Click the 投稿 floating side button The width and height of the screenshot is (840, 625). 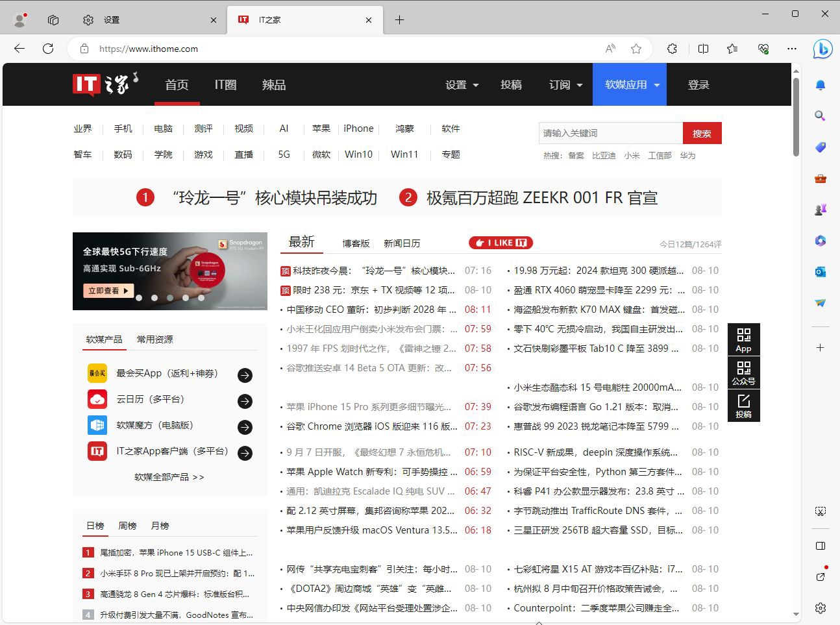coord(743,406)
